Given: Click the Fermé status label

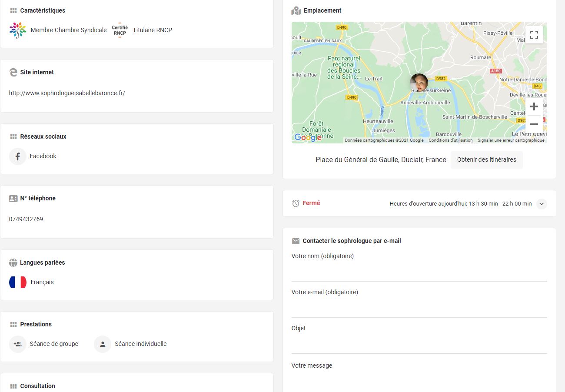Looking at the screenshot, I should (311, 203).
